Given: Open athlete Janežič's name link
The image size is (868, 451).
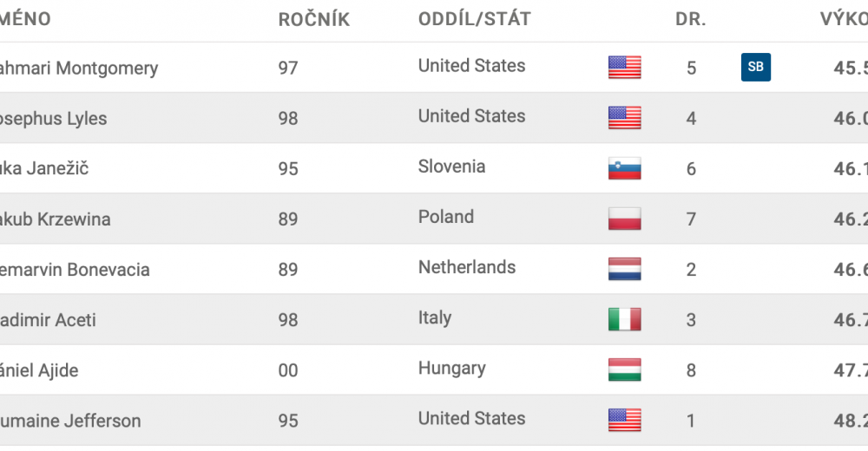Looking at the screenshot, I should coord(43,168).
